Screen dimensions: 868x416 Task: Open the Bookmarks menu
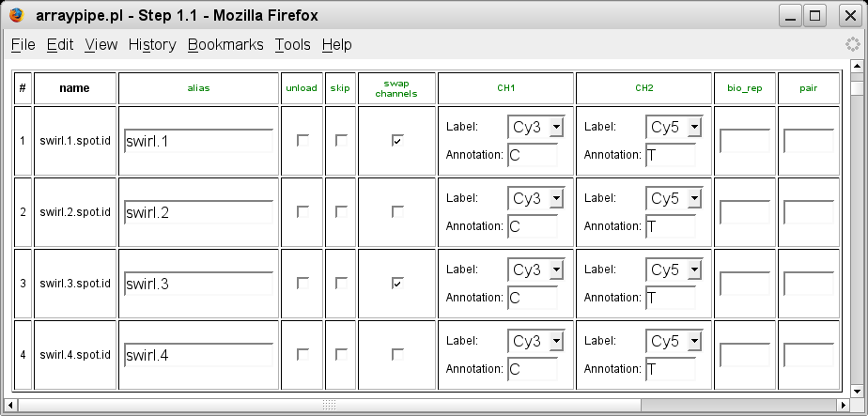click(x=225, y=45)
